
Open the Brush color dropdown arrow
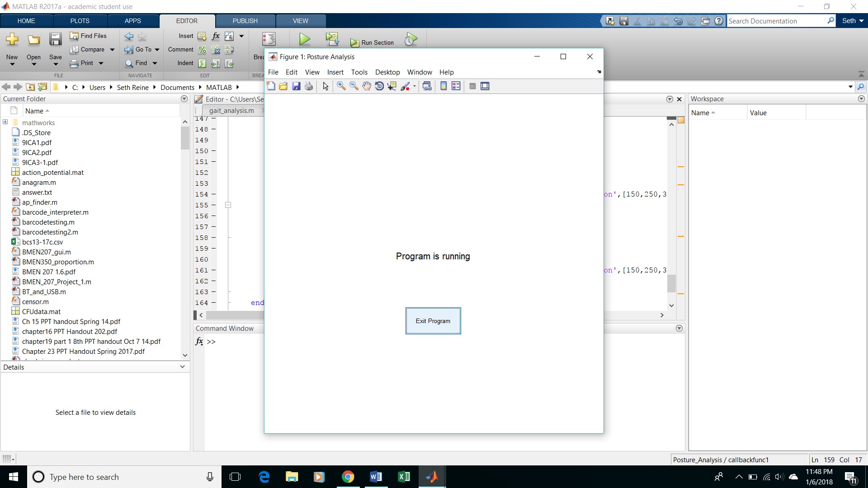pos(415,86)
